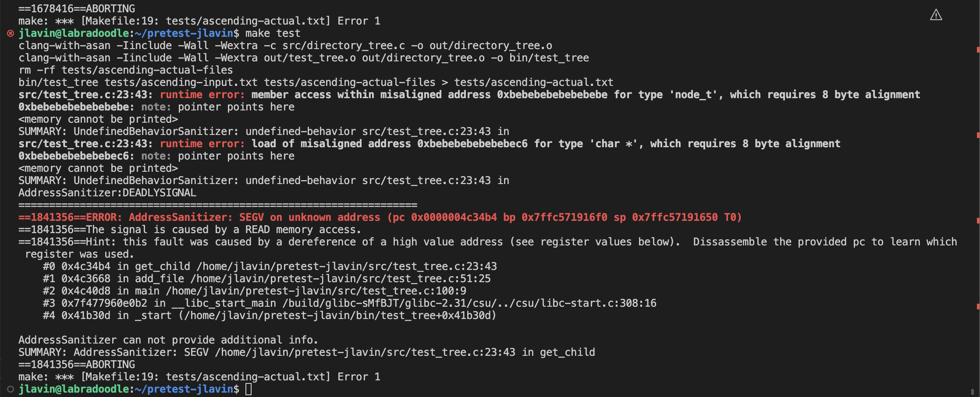
Task: Click the top red marker in the scrollbar
Action: (978, 50)
